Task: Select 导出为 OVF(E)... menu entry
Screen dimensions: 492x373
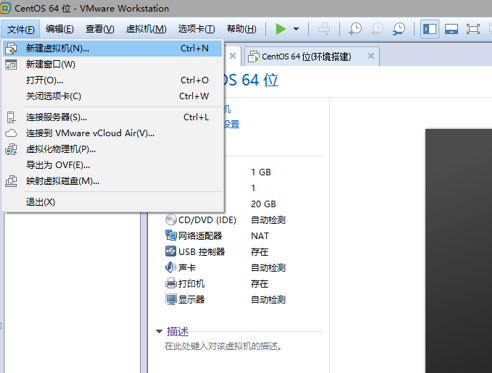Action: click(113, 165)
